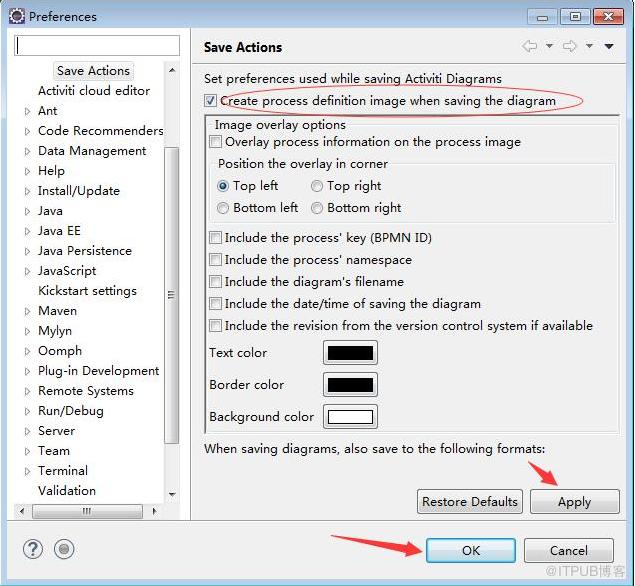The image size is (635, 586).
Task: Click the tree horizontal scrollbar thumb
Action: (87, 511)
